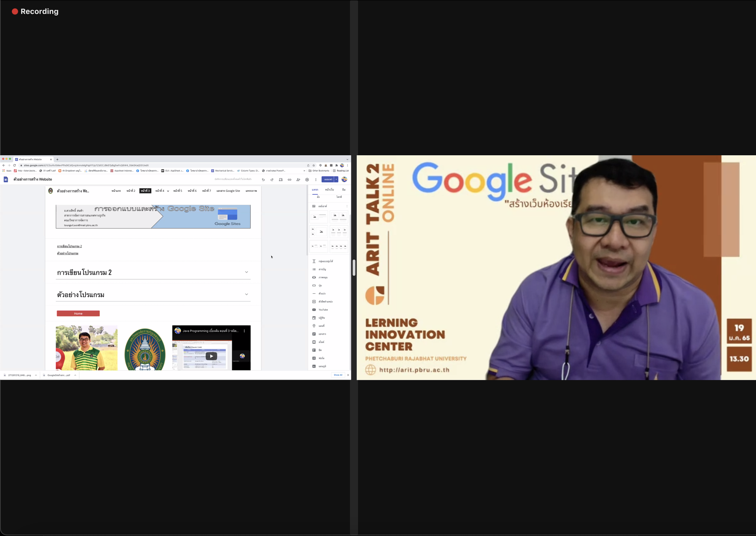756x536 pixels.
Task: Click the browser reload button
Action: [x=14, y=165]
